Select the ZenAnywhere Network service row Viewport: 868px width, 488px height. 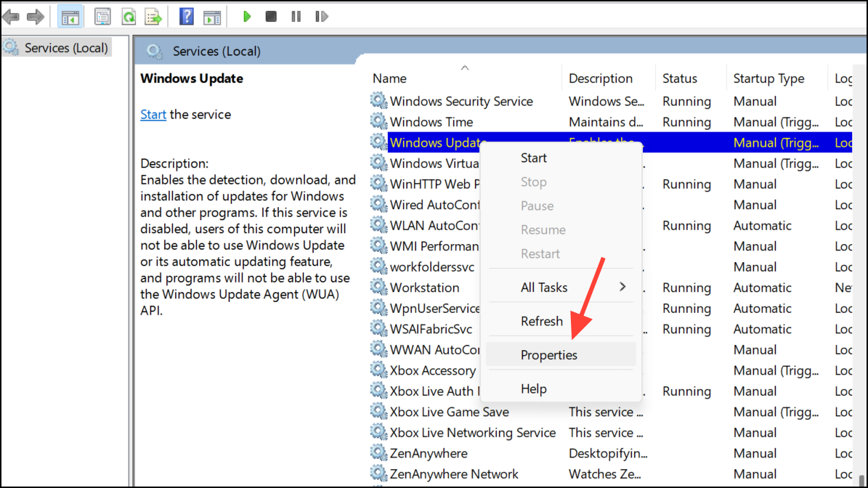[454, 474]
